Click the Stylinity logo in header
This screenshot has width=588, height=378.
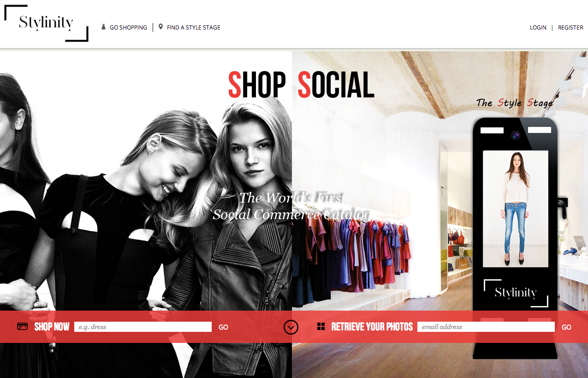(x=46, y=23)
